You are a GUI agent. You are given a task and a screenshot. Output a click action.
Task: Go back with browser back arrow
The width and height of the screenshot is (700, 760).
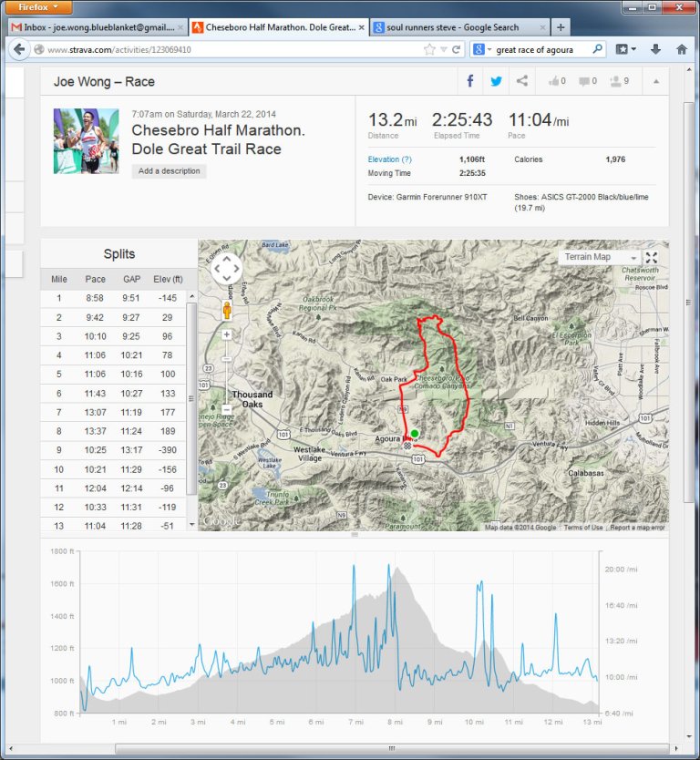coord(19,49)
